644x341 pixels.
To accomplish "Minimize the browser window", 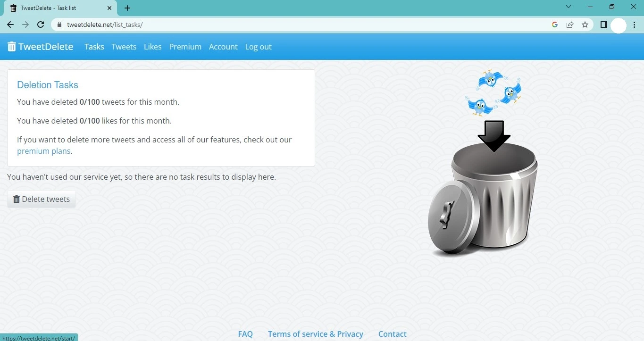I will tap(590, 7).
